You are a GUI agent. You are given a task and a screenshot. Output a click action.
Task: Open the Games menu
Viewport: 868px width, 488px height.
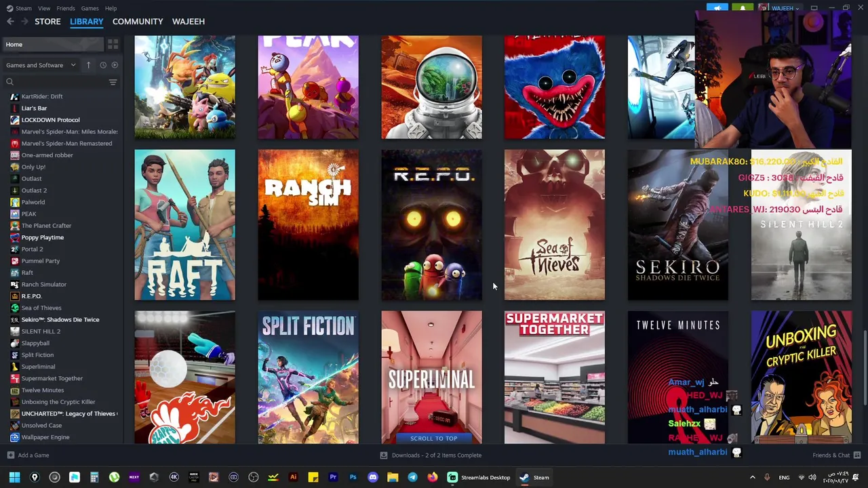coord(90,8)
